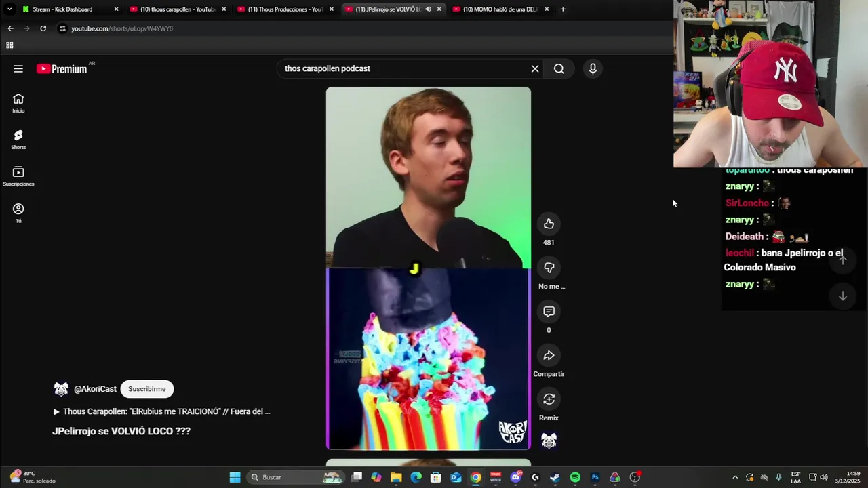Viewport: 868px width, 488px height.
Task: Like the short with thumbs up
Action: click(x=549, y=224)
